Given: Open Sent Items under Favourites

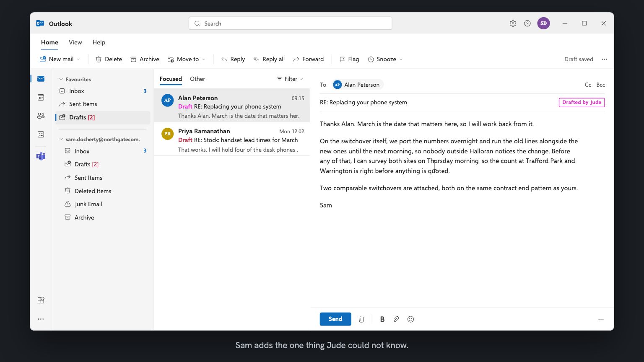Looking at the screenshot, I should 103,104.
